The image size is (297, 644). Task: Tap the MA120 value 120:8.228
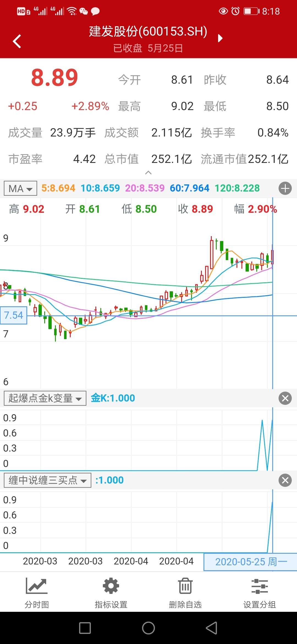[x=237, y=188]
